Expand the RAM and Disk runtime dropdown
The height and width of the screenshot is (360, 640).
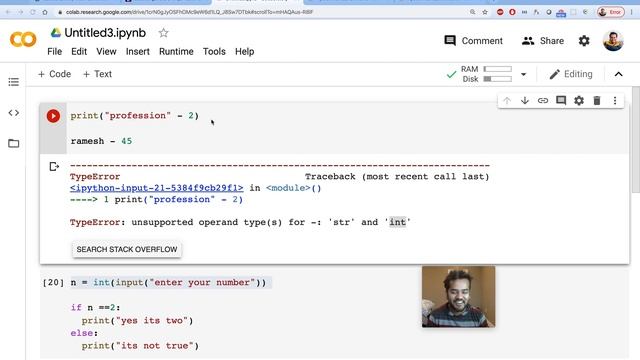coord(524,74)
